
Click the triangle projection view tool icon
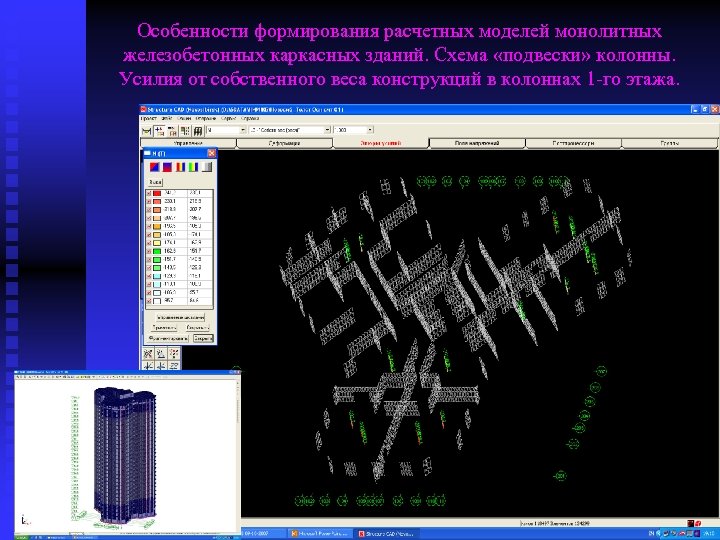(x=161, y=354)
